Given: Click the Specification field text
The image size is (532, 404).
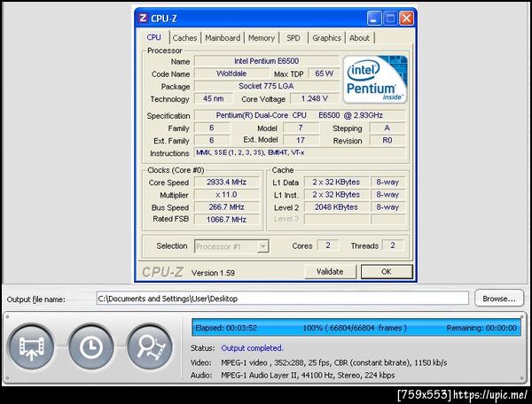Looking at the screenshot, I should pos(300,115).
